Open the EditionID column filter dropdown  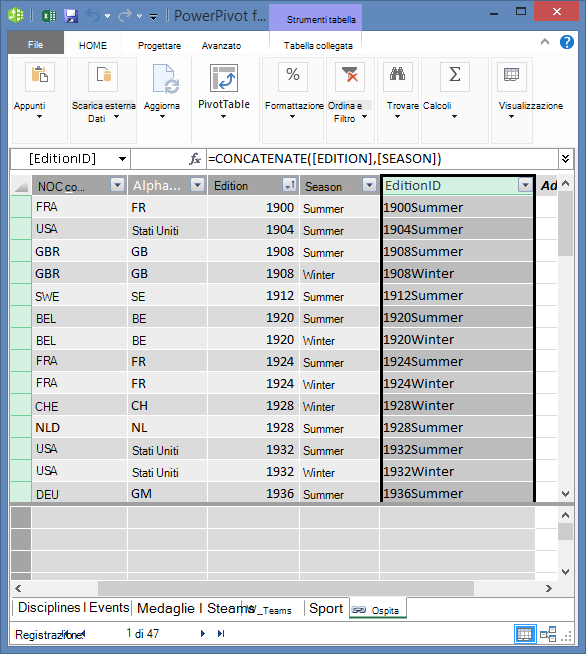click(x=525, y=184)
